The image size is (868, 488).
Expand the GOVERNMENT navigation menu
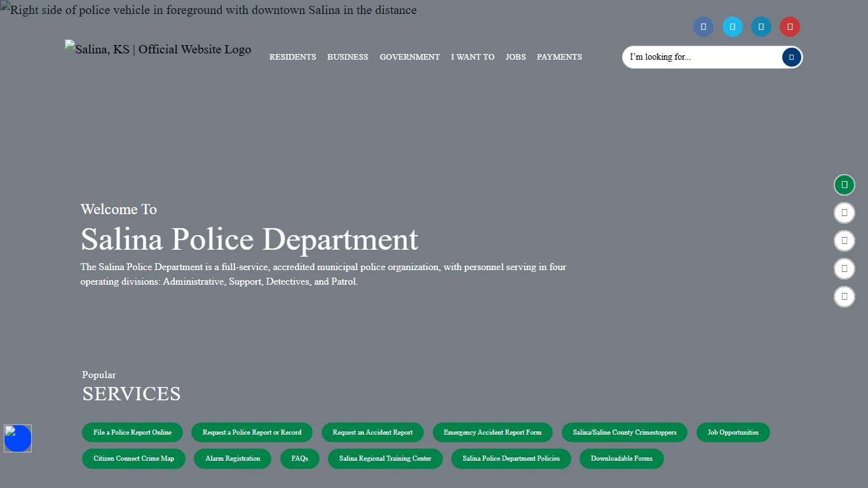tap(409, 57)
